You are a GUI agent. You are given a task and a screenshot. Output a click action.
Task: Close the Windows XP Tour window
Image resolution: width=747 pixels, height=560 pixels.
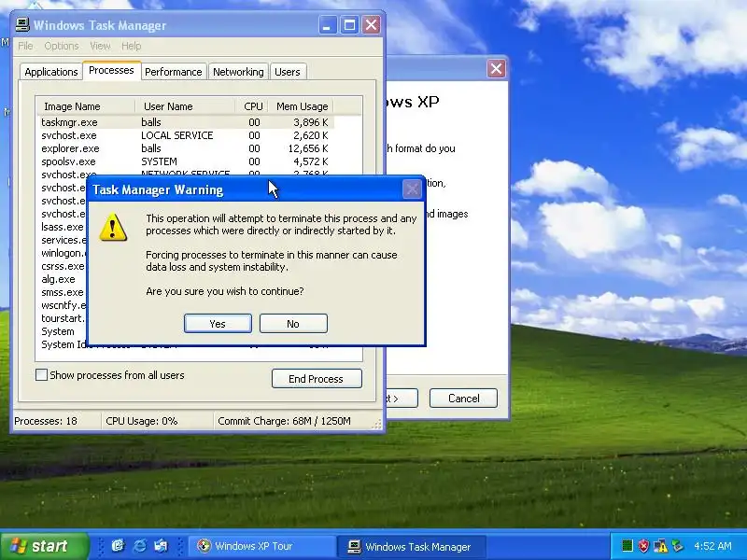(496, 68)
